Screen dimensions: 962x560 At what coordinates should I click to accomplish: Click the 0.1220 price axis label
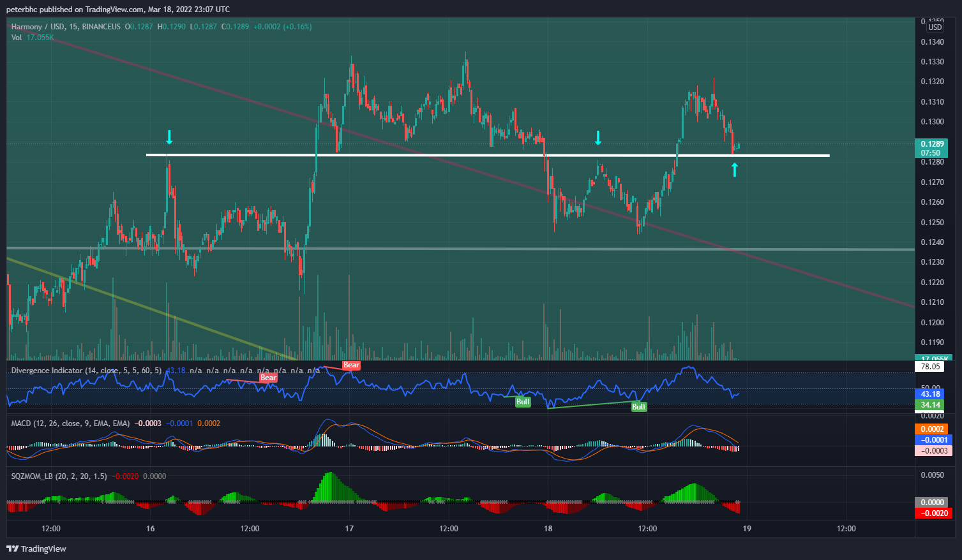pyautogui.click(x=932, y=283)
